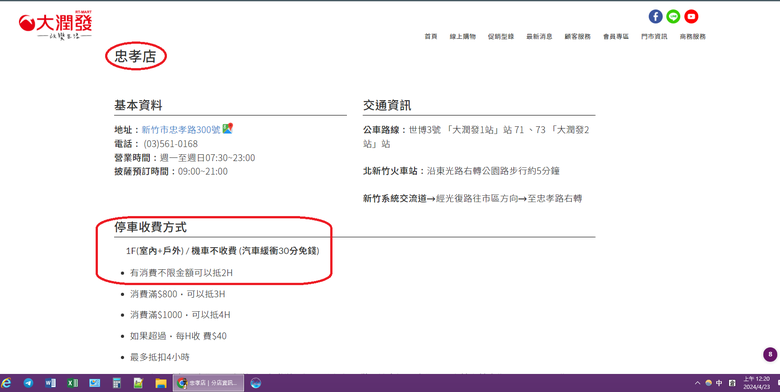Open the LINE social icon
Image resolution: width=780 pixels, height=392 pixels.
click(x=673, y=16)
